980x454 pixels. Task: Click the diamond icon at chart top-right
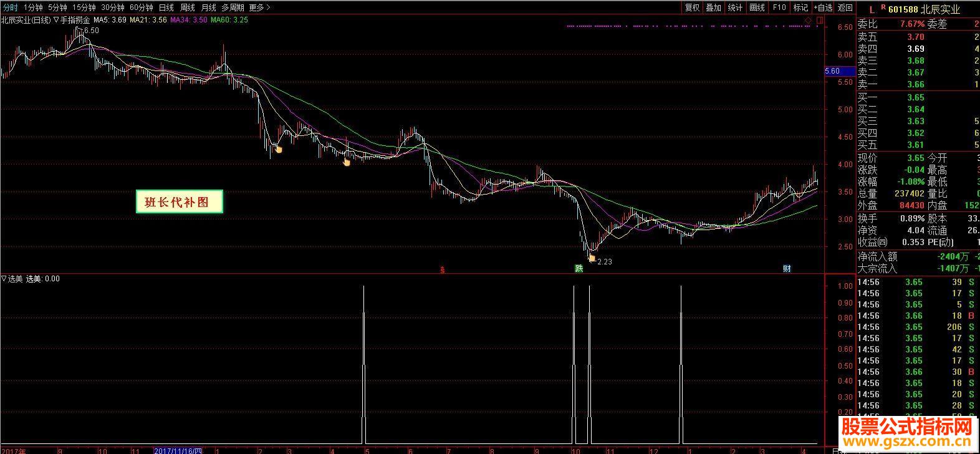[808, 21]
